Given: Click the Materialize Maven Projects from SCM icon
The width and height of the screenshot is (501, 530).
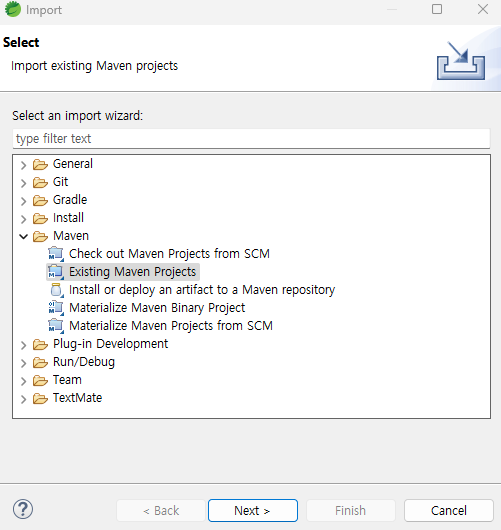Looking at the screenshot, I should [56, 326].
